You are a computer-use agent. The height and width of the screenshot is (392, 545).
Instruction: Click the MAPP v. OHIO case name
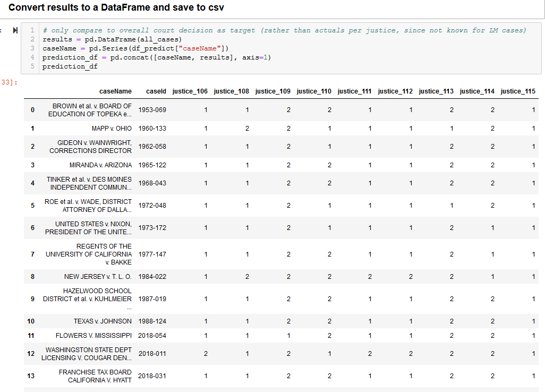tap(112, 128)
